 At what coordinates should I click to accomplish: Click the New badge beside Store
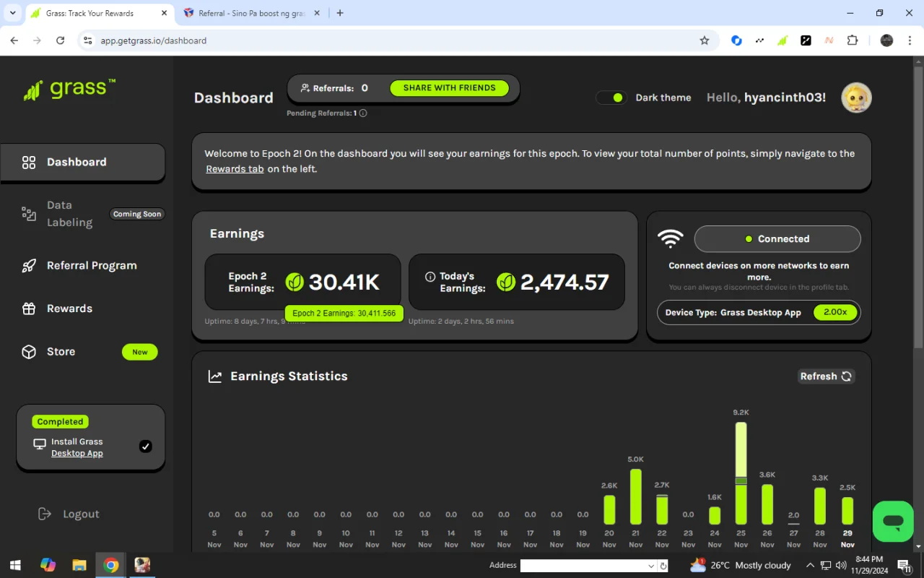(x=140, y=352)
